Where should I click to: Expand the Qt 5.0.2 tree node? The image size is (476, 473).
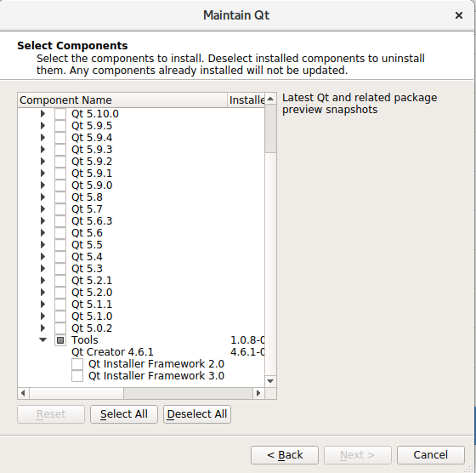42,328
